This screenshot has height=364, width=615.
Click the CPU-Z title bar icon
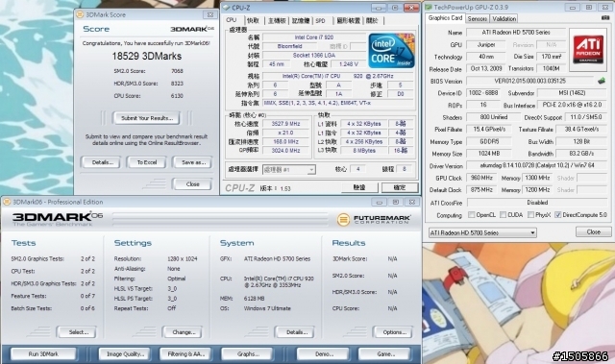(x=227, y=8)
